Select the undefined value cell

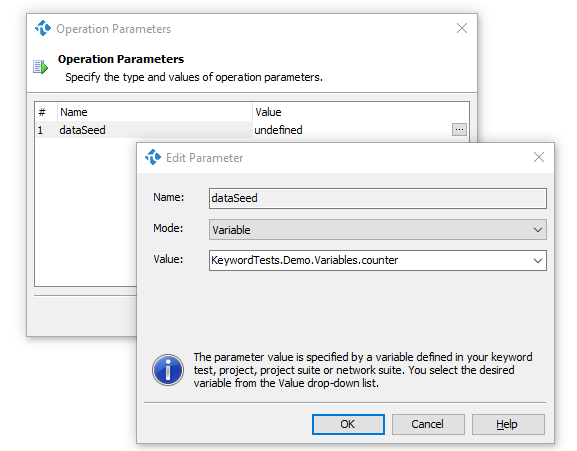[x=351, y=130]
